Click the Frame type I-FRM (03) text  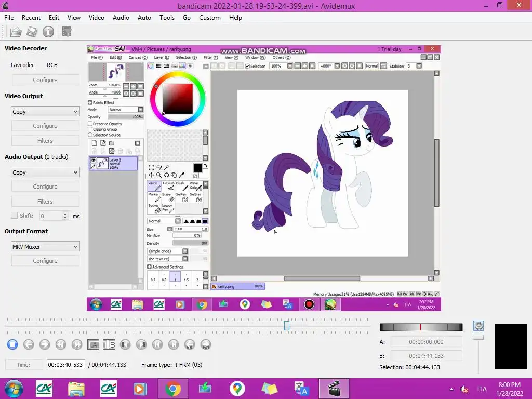pyautogui.click(x=171, y=365)
